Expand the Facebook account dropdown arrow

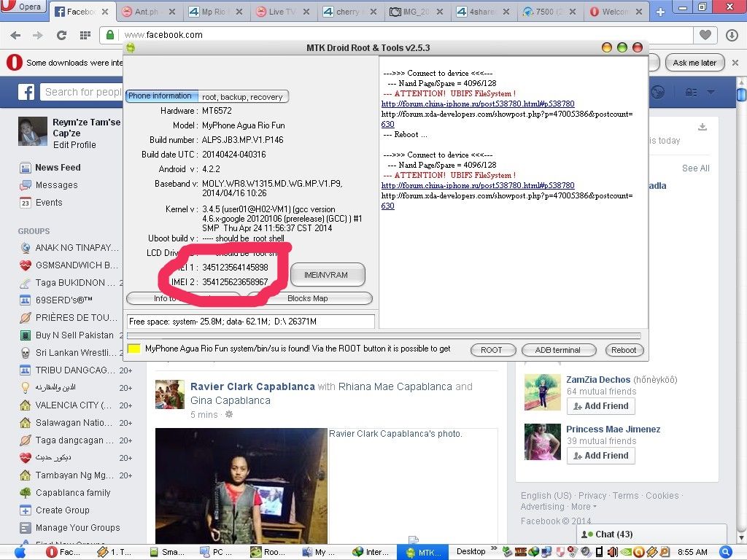(x=711, y=92)
